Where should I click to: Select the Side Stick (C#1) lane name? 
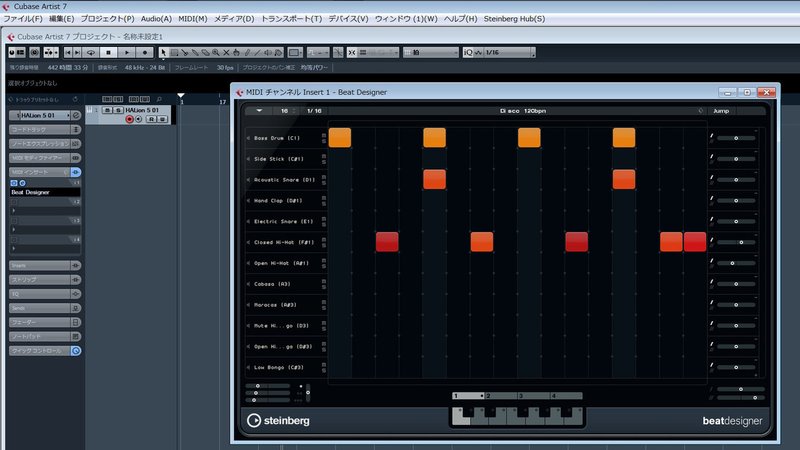pos(279,159)
